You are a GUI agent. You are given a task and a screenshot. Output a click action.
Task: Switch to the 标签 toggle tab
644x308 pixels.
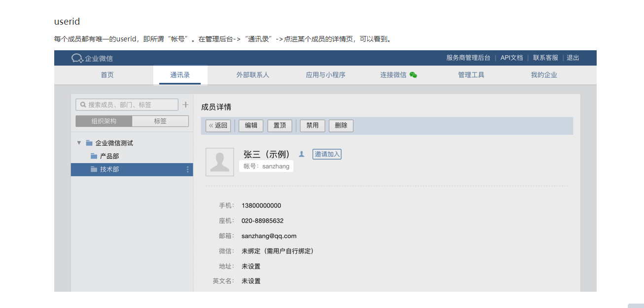160,121
